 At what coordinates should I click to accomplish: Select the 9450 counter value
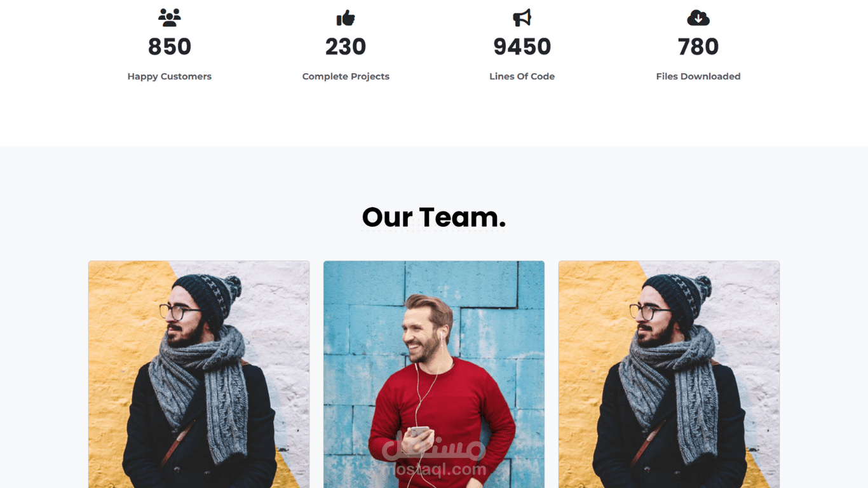coord(522,47)
